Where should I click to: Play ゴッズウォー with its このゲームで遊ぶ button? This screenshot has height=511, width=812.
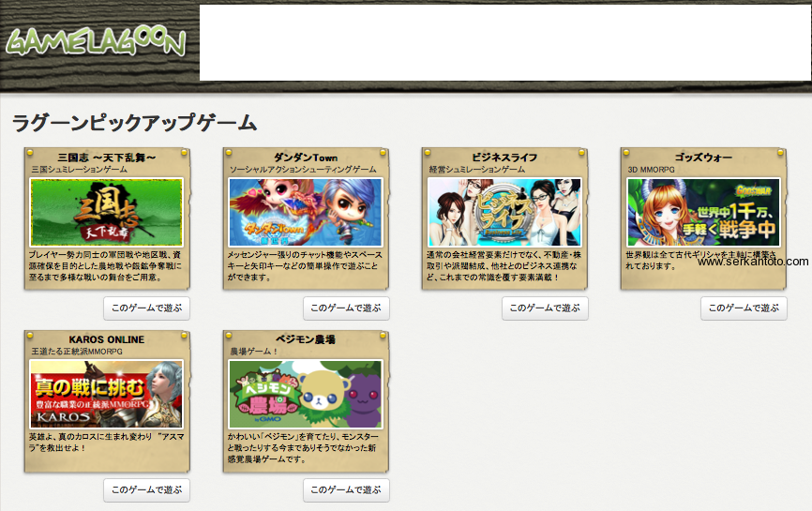(x=744, y=308)
